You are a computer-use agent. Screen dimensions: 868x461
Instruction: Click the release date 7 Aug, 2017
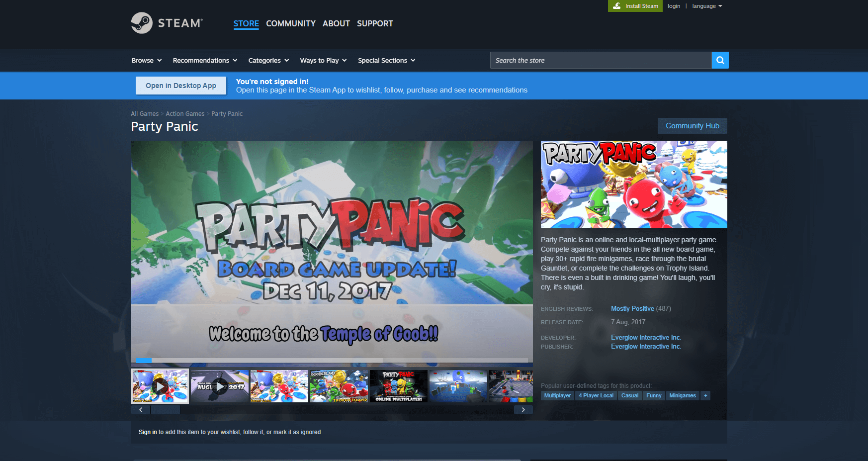click(628, 322)
